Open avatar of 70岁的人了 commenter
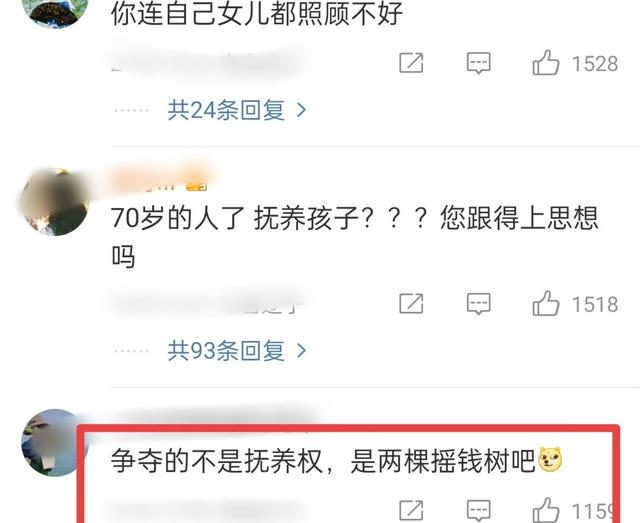 coord(55,202)
